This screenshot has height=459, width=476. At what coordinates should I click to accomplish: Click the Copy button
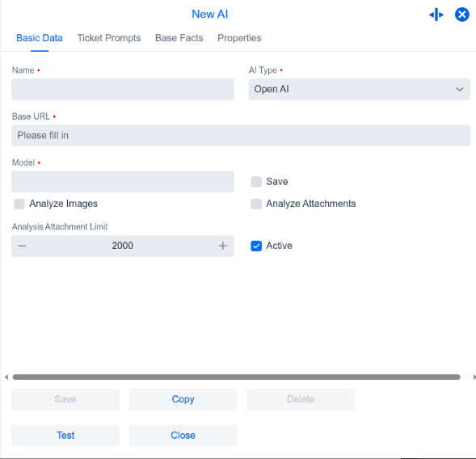[x=183, y=399]
